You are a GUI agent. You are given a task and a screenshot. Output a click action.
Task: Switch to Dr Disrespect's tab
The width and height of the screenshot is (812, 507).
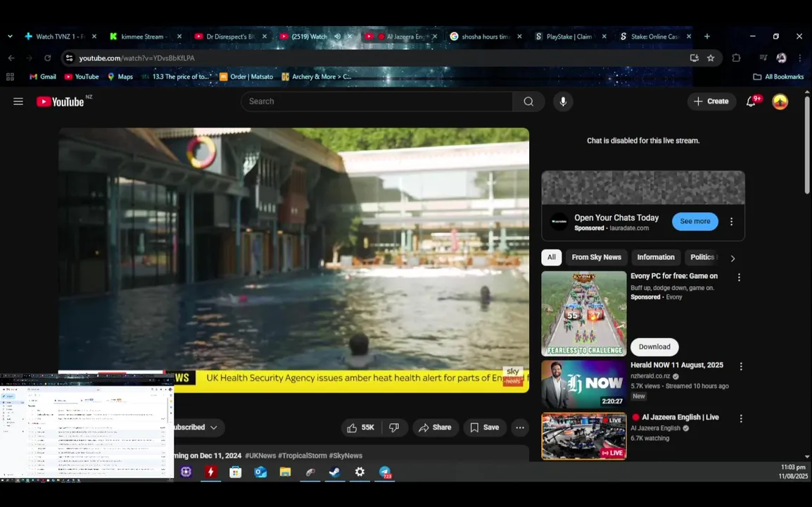[231, 37]
